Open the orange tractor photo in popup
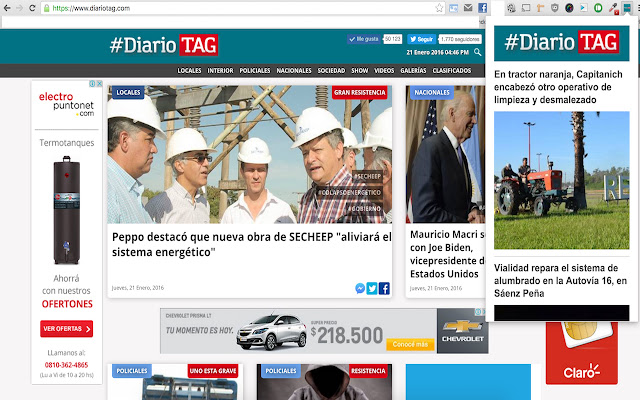This screenshot has width=640, height=400. pos(562,180)
